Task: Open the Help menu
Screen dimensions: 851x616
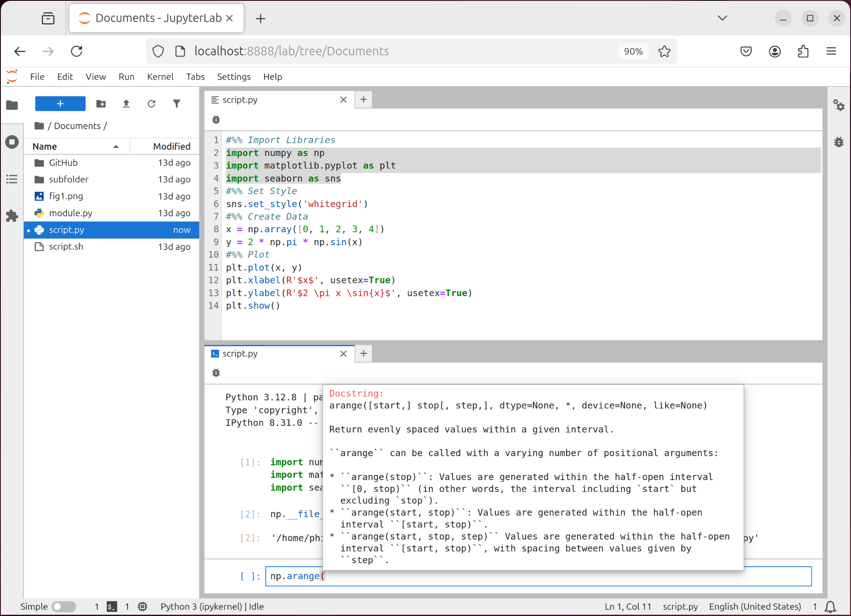Action: pos(272,77)
